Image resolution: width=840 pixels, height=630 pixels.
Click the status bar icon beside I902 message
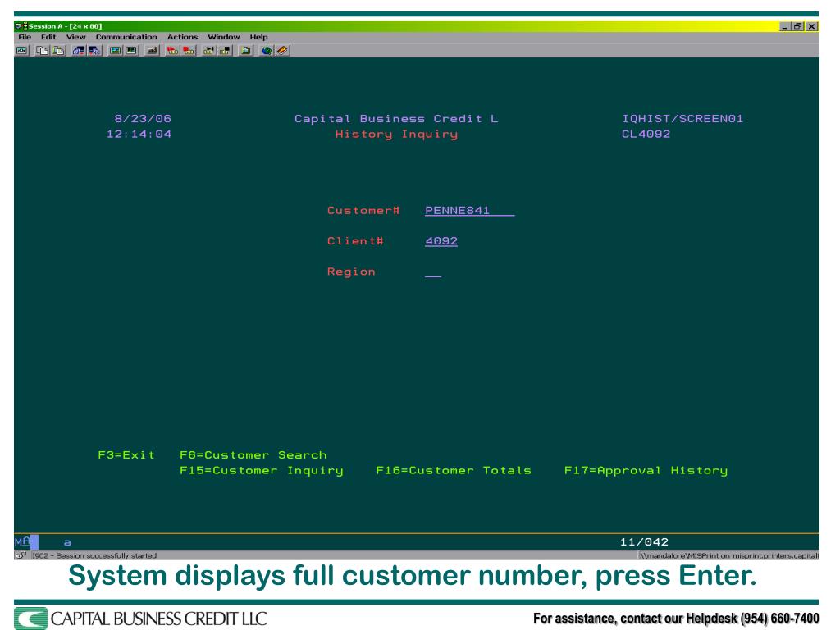pyautogui.click(x=21, y=555)
